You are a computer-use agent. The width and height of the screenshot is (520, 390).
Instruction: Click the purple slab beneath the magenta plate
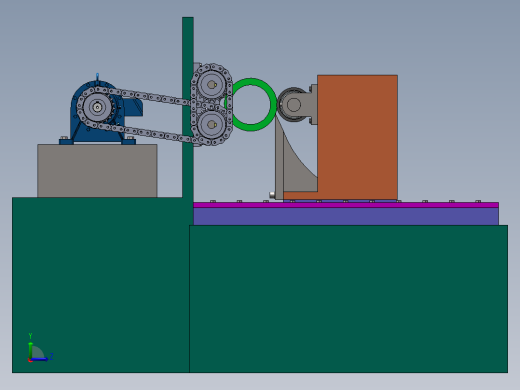(x=346, y=216)
